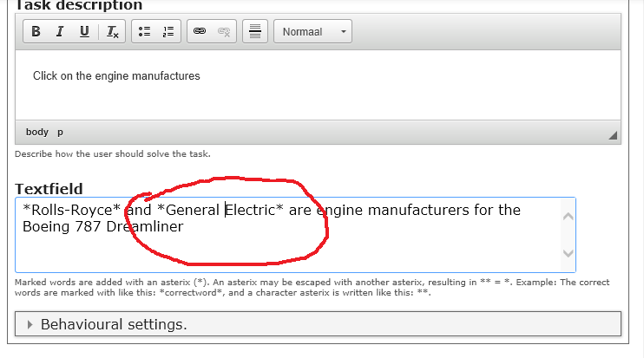The width and height of the screenshot is (644, 358).
Task: Click inside the task description editor text
Action: (x=116, y=76)
